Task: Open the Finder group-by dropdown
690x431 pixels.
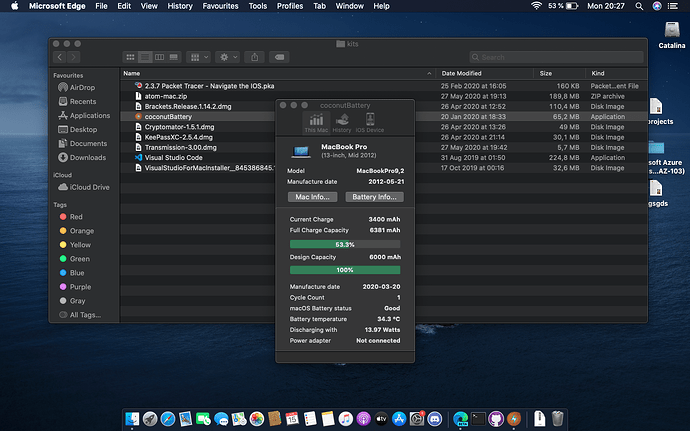Action: click(198, 57)
